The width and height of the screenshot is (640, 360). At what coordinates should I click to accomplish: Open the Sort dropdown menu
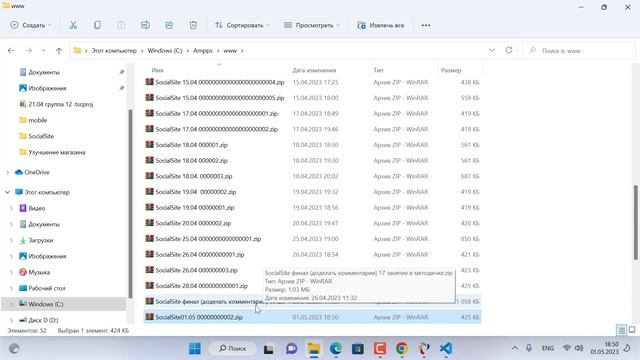pos(242,25)
